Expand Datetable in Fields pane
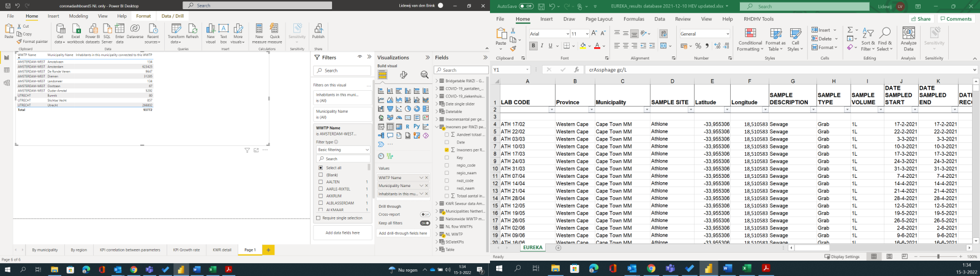Image resolution: width=980 pixels, height=276 pixels. pos(437,112)
